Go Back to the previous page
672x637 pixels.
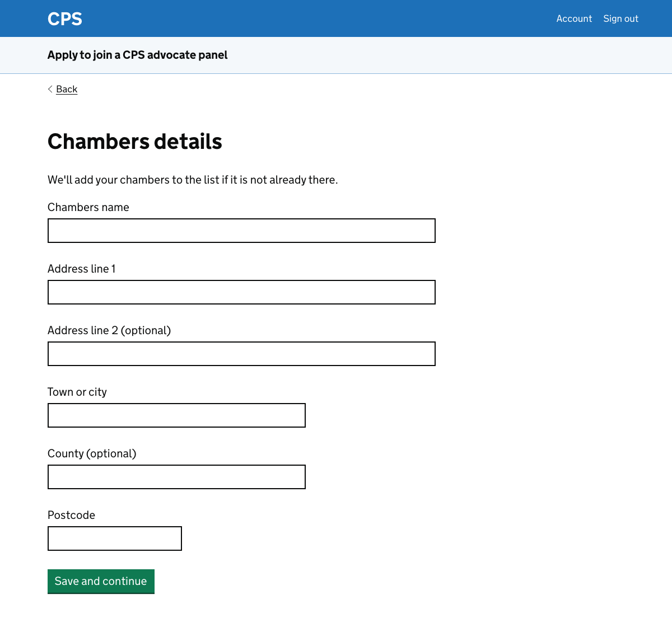tap(67, 89)
